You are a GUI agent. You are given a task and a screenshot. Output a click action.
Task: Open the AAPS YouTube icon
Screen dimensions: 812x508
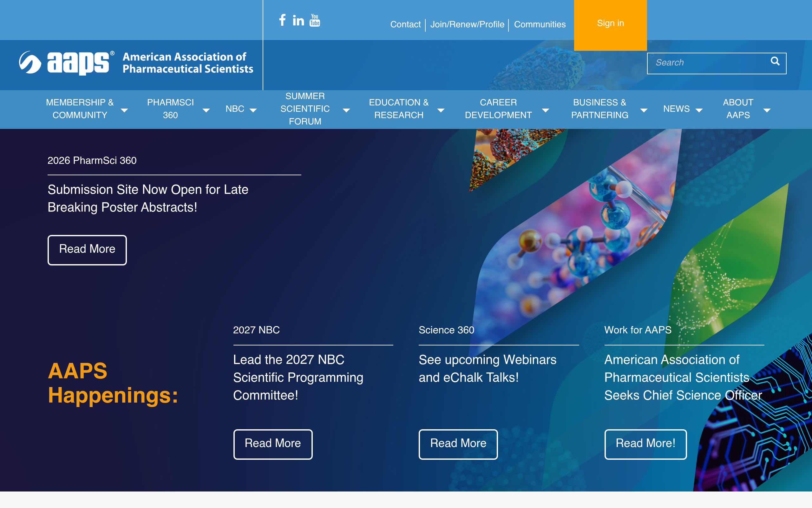(x=315, y=20)
